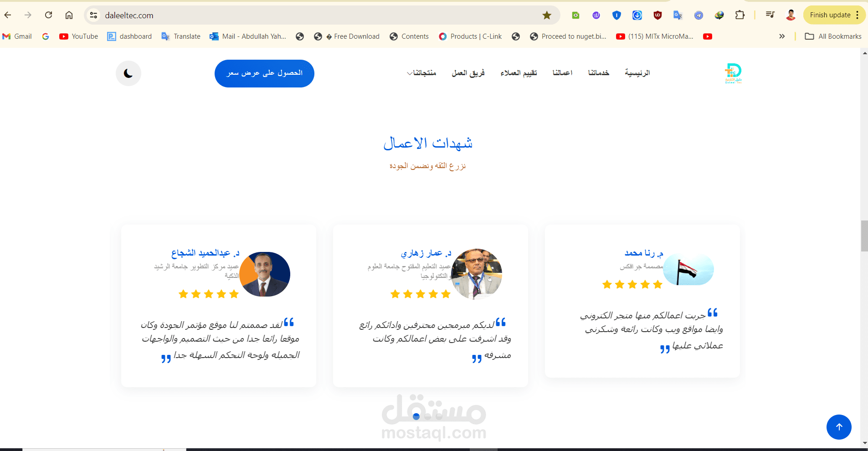This screenshot has height=451, width=868.
Task: Open the All Bookmarks folder
Action: pos(833,36)
